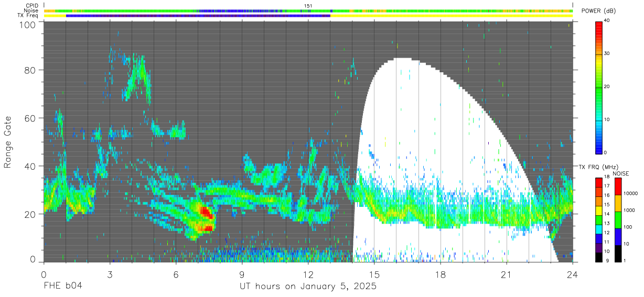This screenshot has height=297, width=644.
Task: Click the POWER (dB) color bar title
Action: pyautogui.click(x=598, y=11)
